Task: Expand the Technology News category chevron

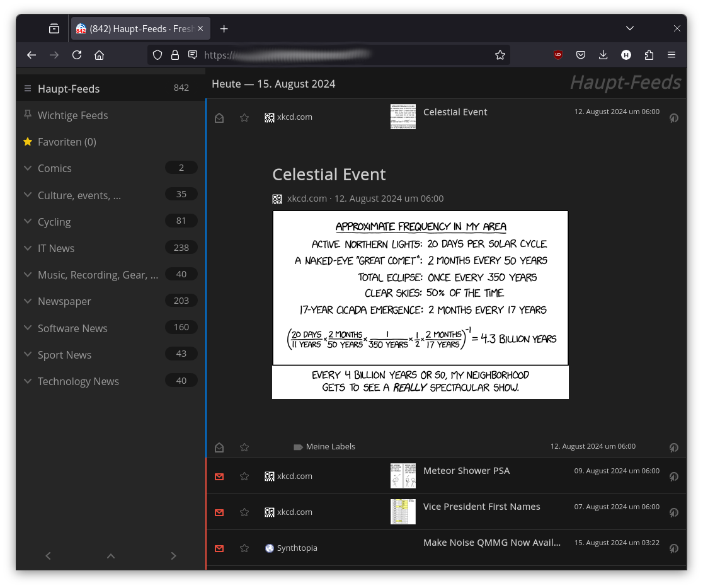Action: point(28,381)
